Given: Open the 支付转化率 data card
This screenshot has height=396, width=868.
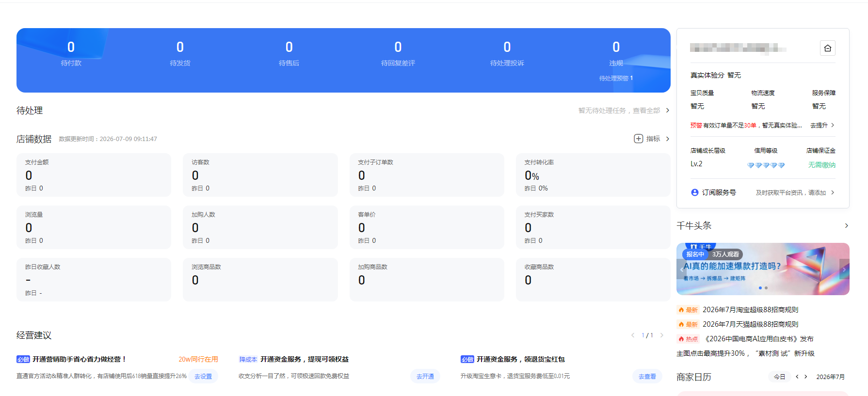Looking at the screenshot, I should tap(593, 175).
